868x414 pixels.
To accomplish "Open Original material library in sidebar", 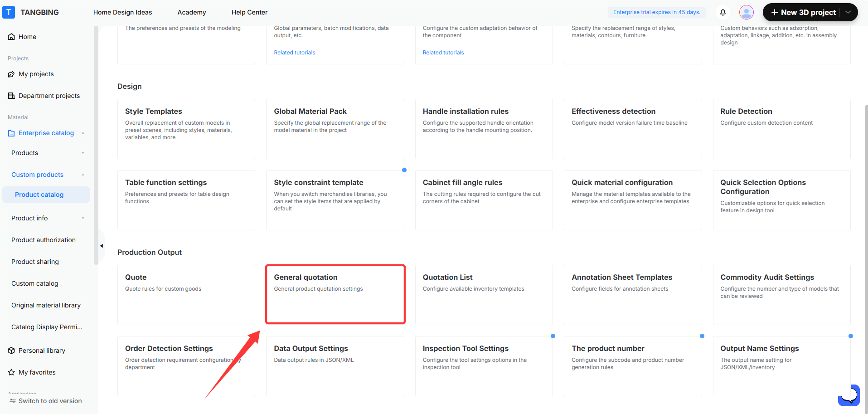I will click(46, 305).
